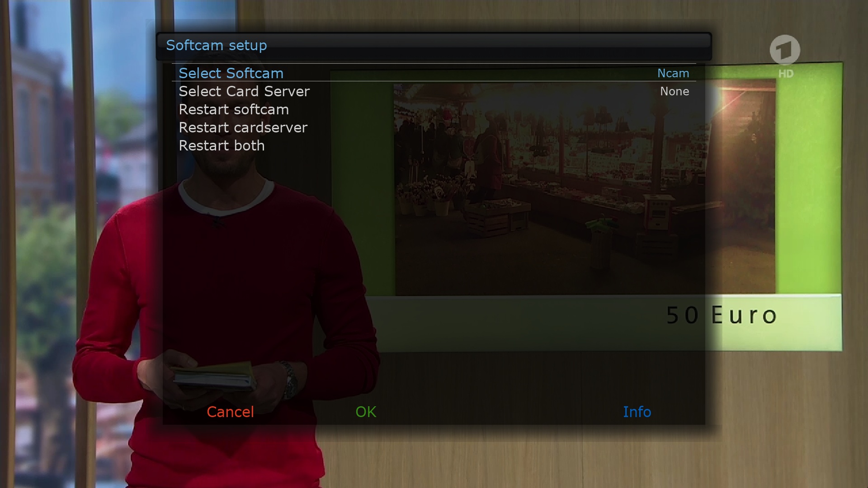Click the OK button
Viewport: 868px width, 488px height.
[x=366, y=411]
